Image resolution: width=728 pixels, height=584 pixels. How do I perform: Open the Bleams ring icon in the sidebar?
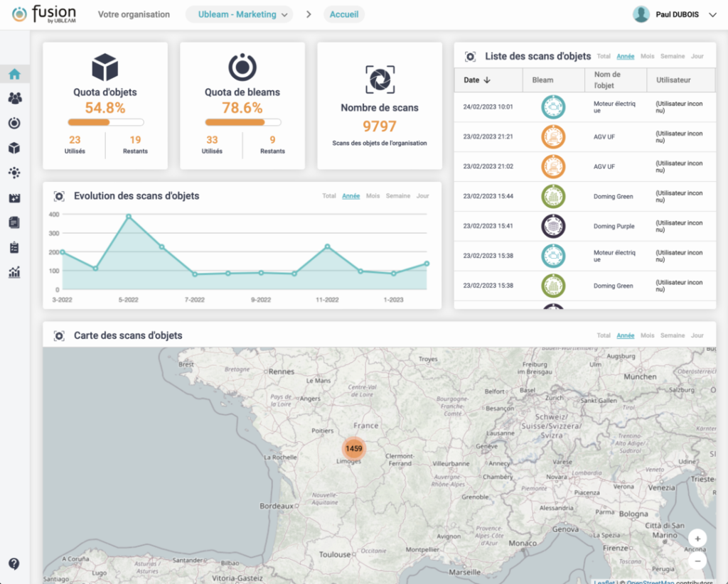point(14,123)
